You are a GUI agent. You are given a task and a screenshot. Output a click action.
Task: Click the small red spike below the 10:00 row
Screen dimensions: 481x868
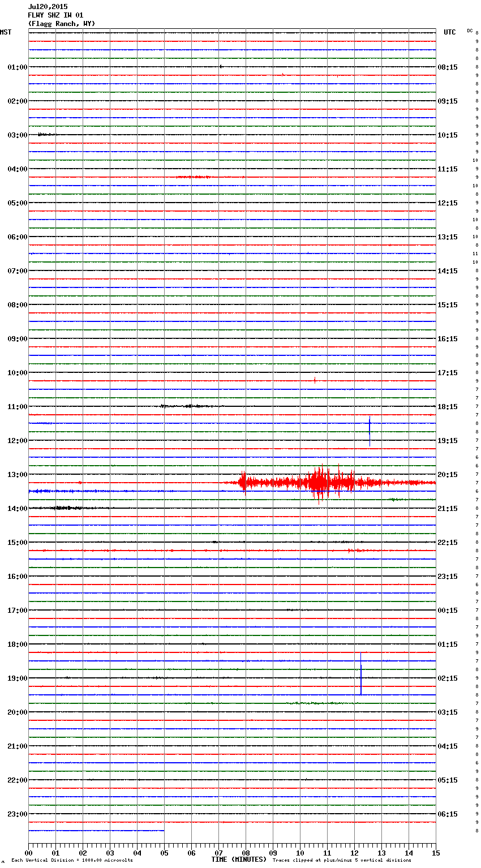[315, 380]
